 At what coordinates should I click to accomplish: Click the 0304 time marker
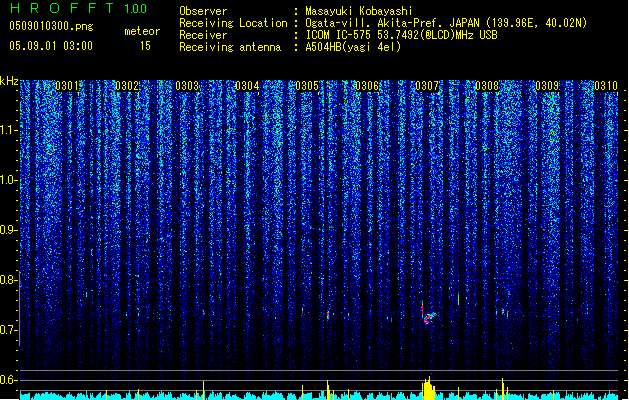[247, 86]
